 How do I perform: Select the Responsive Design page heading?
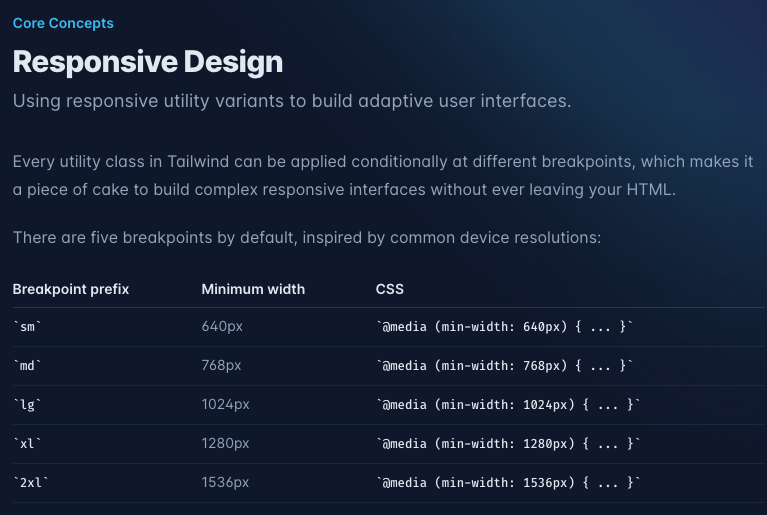coord(148,62)
